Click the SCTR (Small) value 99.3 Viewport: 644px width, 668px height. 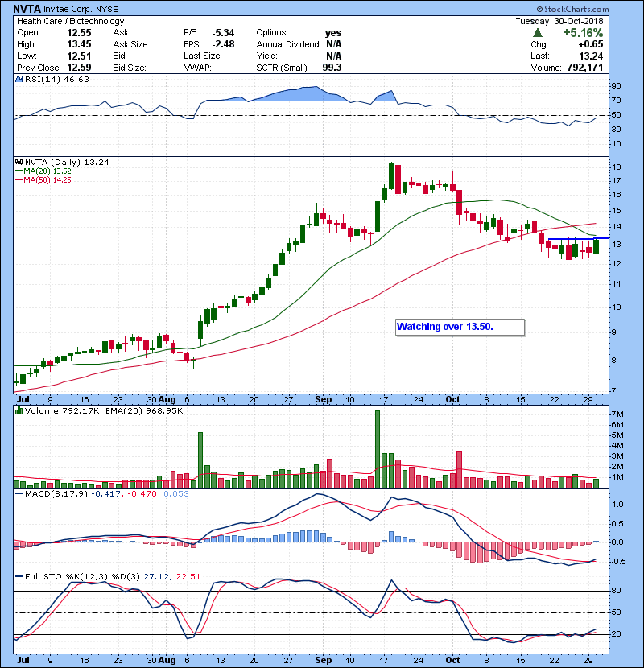point(332,68)
